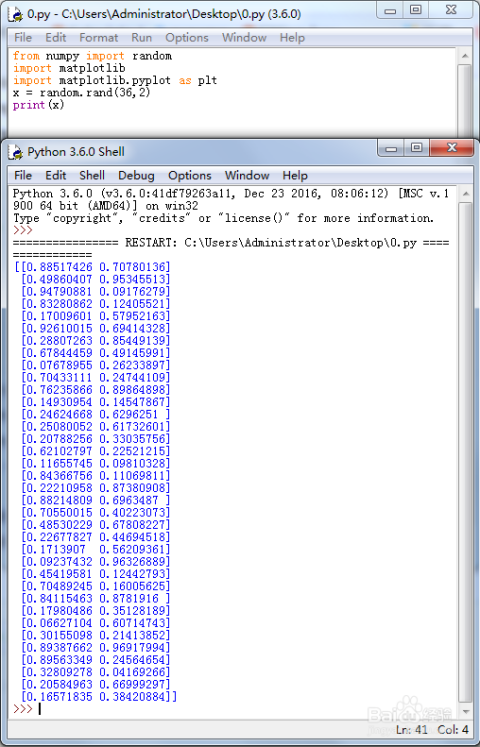Click the Python Shell title bar icon

(16, 152)
